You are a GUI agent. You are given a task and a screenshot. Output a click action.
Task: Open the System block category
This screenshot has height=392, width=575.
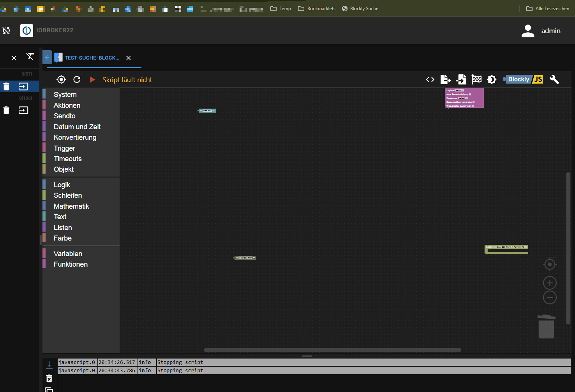pos(81,95)
